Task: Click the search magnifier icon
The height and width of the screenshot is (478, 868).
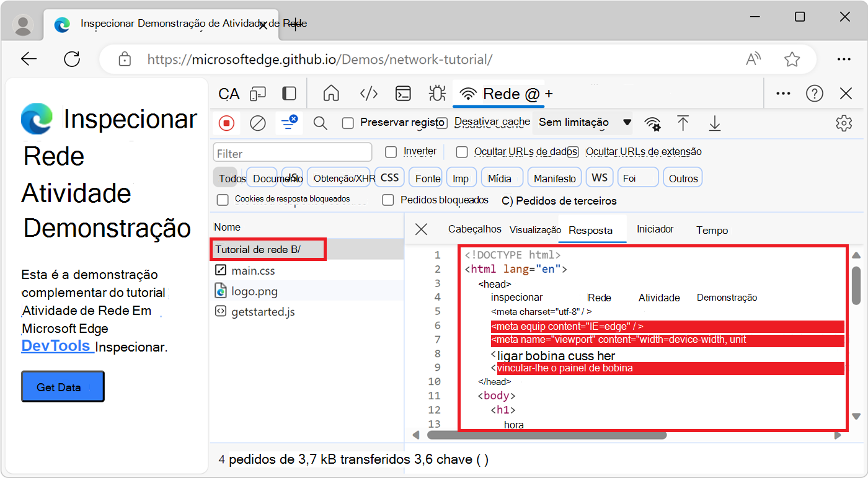Action: (320, 123)
